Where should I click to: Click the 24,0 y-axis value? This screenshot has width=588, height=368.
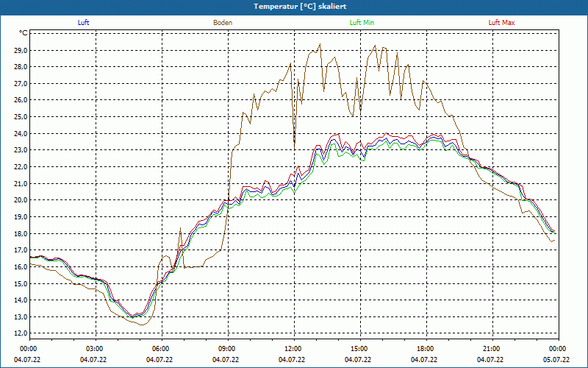pyautogui.click(x=21, y=133)
